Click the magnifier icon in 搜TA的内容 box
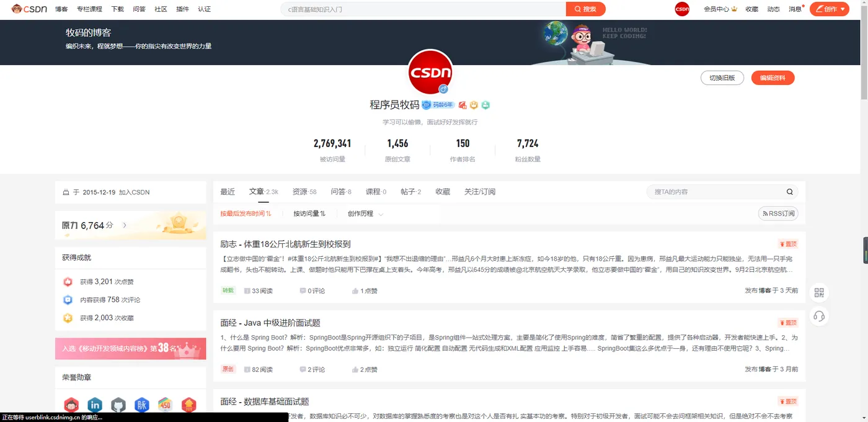Screen dimensions: 868x422 pyautogui.click(x=790, y=192)
